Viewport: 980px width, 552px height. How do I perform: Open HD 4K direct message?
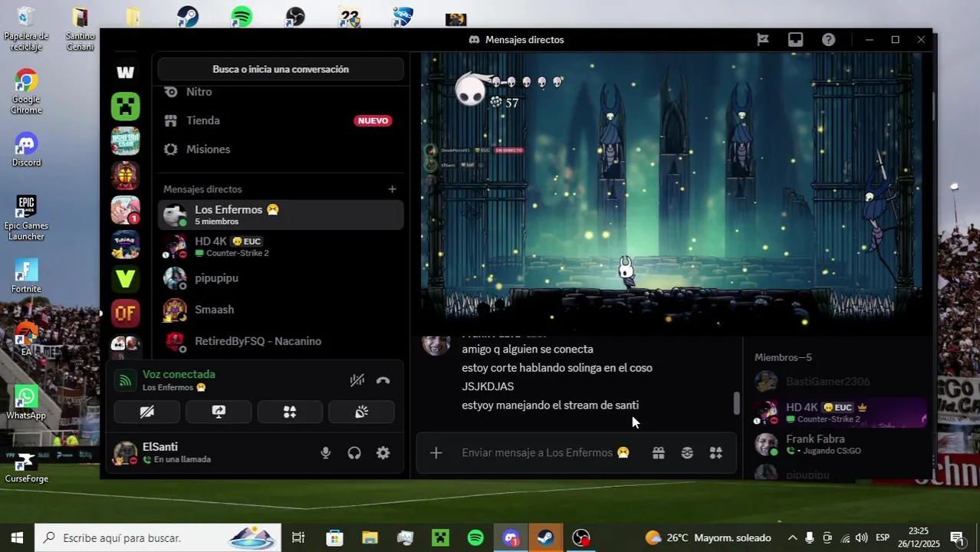point(281,246)
